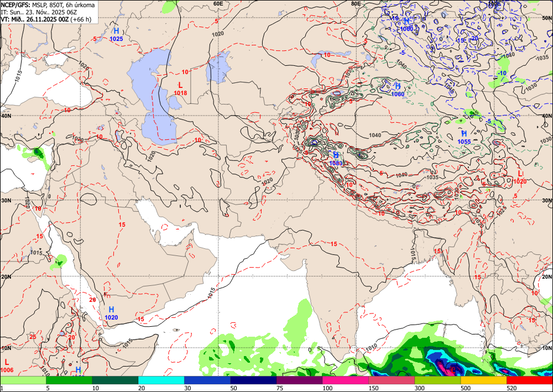Choose the hot pink 100–150 legend swatch
Viewport: 553px width, 392px height.
(x=346, y=380)
